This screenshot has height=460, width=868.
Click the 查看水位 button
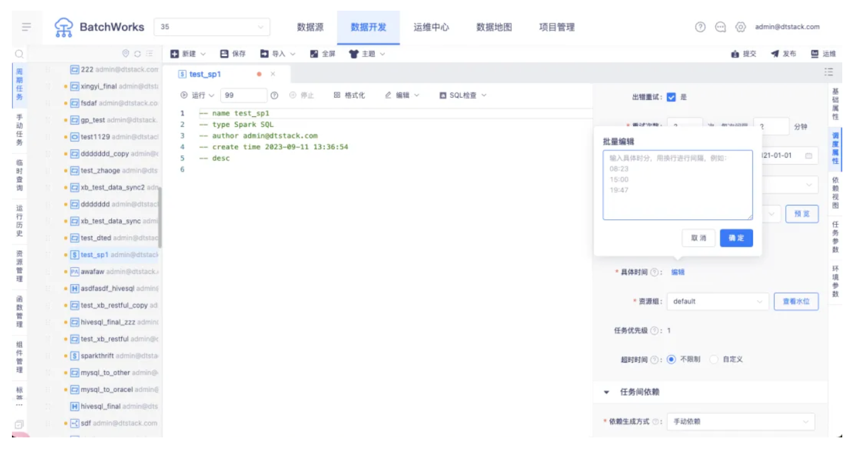[x=796, y=302]
